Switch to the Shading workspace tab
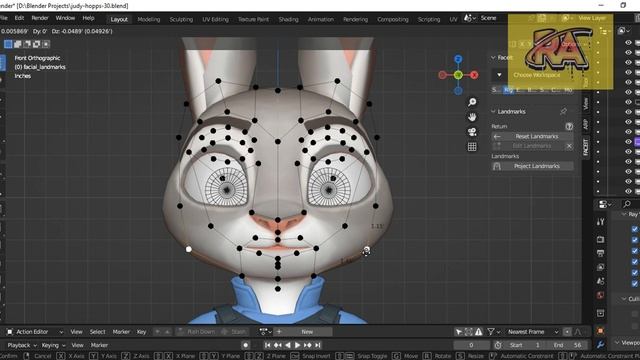 tap(289, 19)
